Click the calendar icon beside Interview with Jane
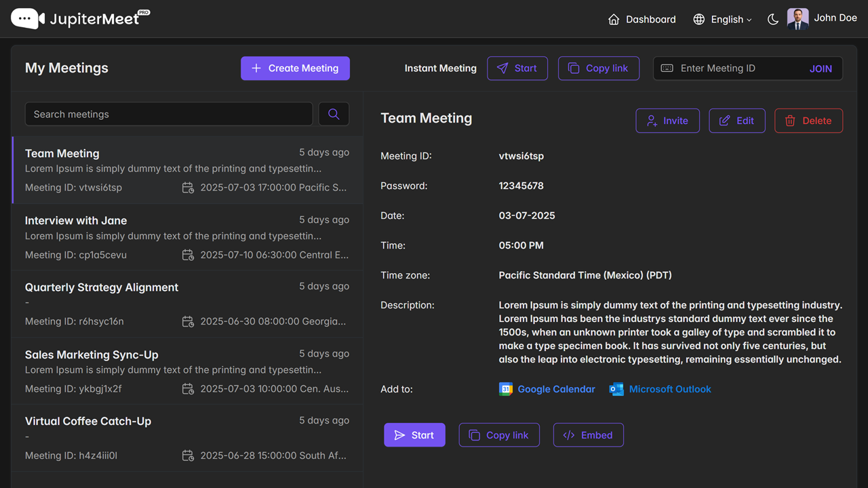Image resolution: width=868 pixels, height=488 pixels. point(188,255)
